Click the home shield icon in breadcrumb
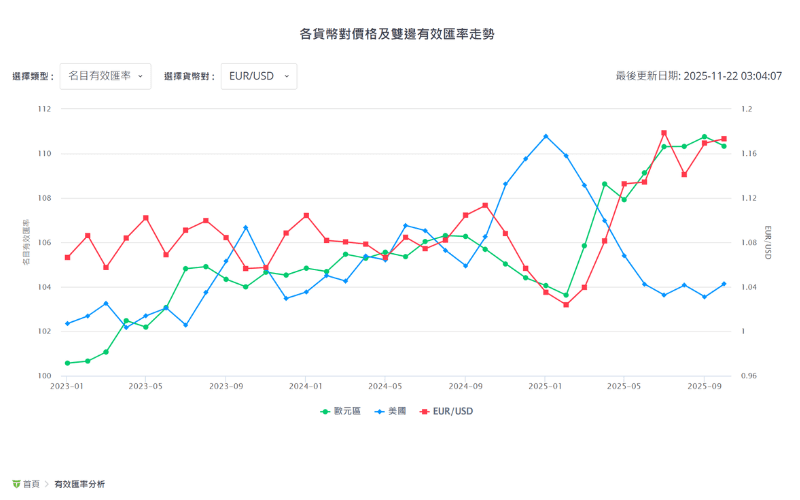This screenshot has width=800, height=500. point(16,484)
